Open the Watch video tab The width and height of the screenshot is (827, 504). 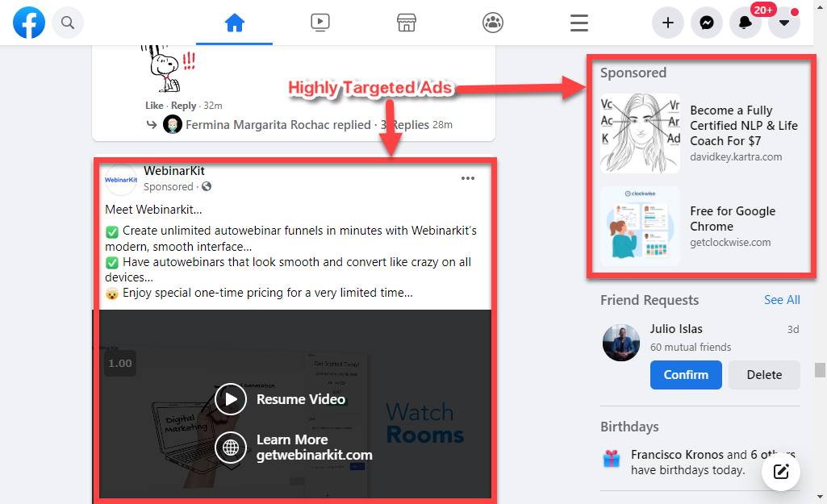pyautogui.click(x=320, y=23)
